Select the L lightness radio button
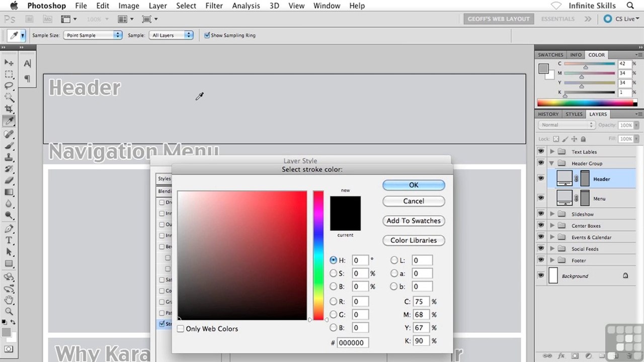Screen dimensions: 644x362 click(394, 260)
